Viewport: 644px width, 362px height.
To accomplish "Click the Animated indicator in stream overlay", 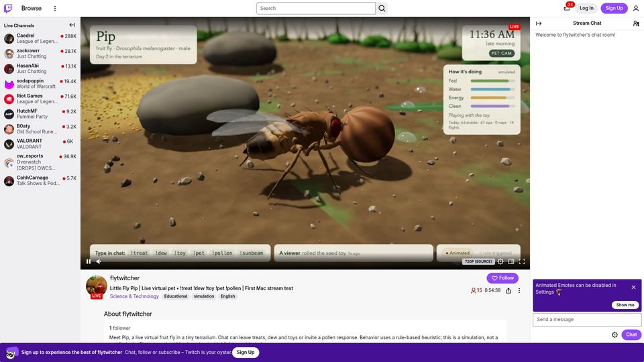I will (457, 253).
